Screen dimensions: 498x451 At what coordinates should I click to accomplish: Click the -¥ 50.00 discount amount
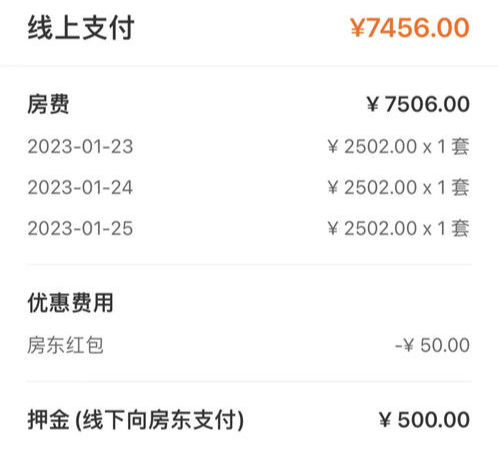432,345
